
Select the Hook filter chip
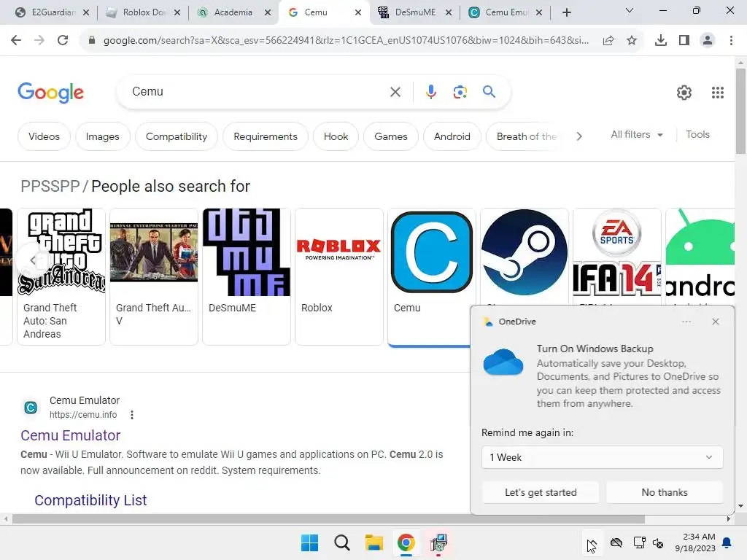[336, 136]
